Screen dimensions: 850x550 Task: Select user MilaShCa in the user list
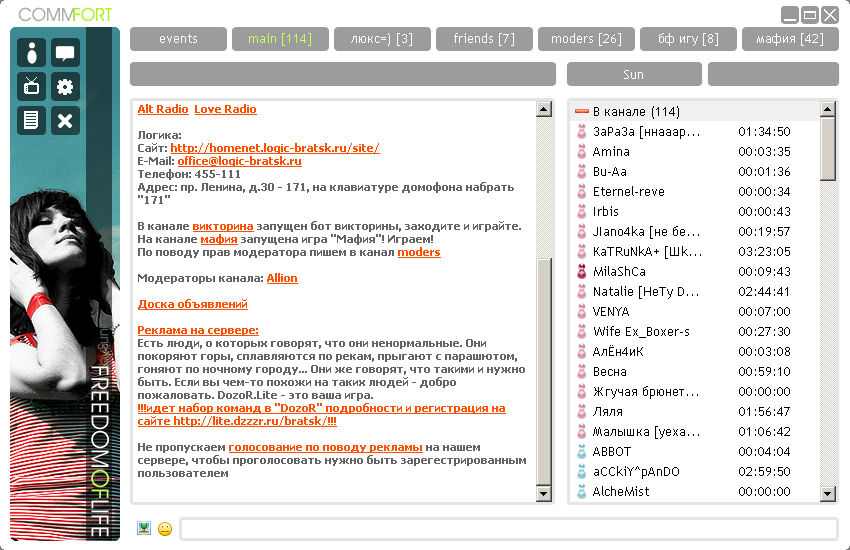tap(619, 272)
